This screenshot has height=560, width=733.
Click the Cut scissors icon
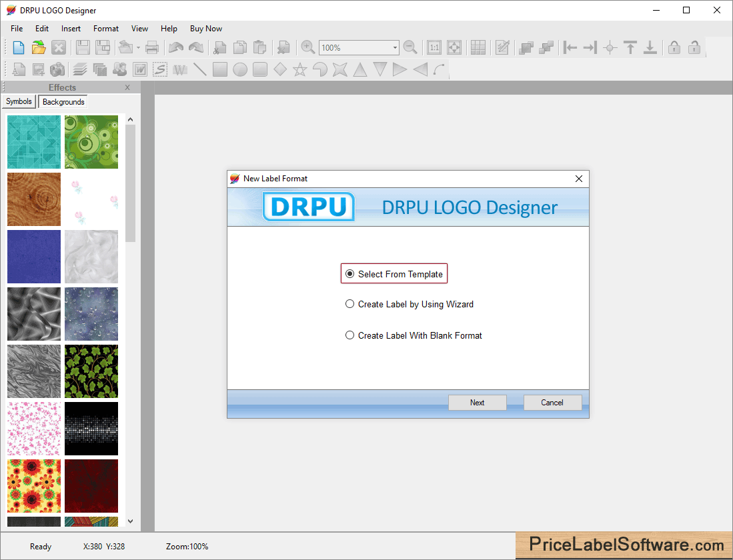pyautogui.click(x=219, y=48)
